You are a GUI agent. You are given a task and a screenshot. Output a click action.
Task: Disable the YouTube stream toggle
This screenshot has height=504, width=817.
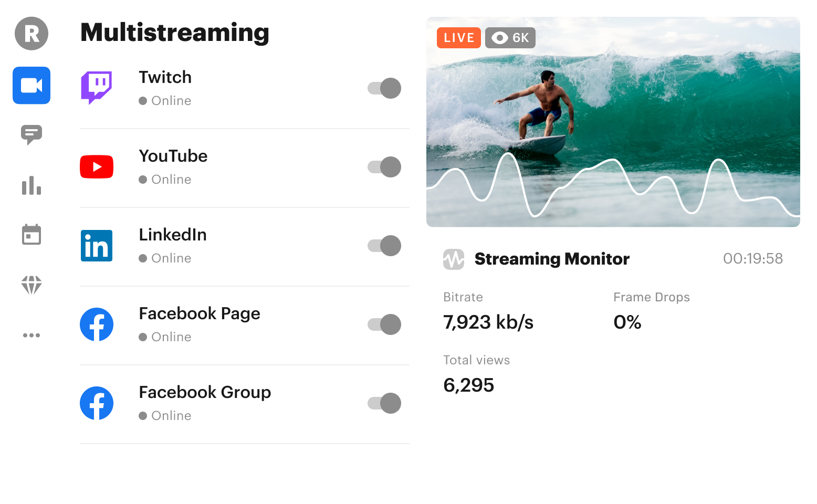point(384,167)
